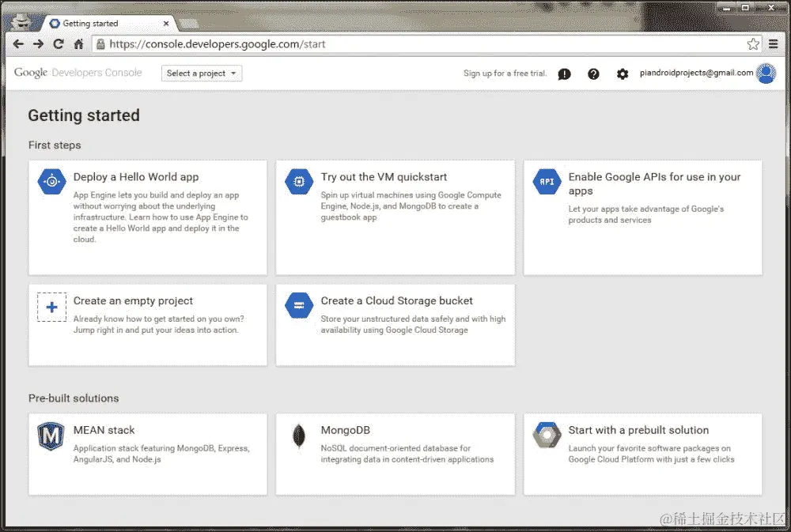Click the App Engine hexagon icon

click(x=52, y=182)
